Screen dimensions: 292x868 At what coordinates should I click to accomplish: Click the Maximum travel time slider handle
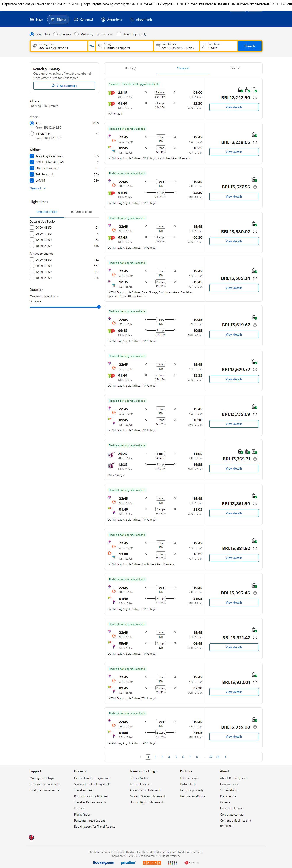click(99, 307)
